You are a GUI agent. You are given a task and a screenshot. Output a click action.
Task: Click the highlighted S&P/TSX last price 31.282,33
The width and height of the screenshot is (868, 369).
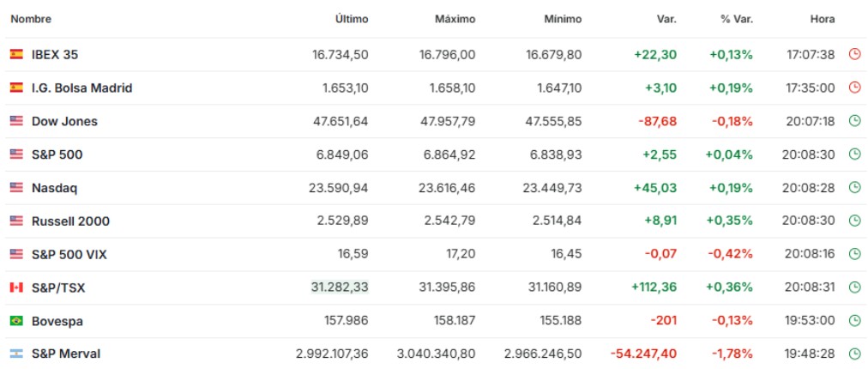(339, 287)
